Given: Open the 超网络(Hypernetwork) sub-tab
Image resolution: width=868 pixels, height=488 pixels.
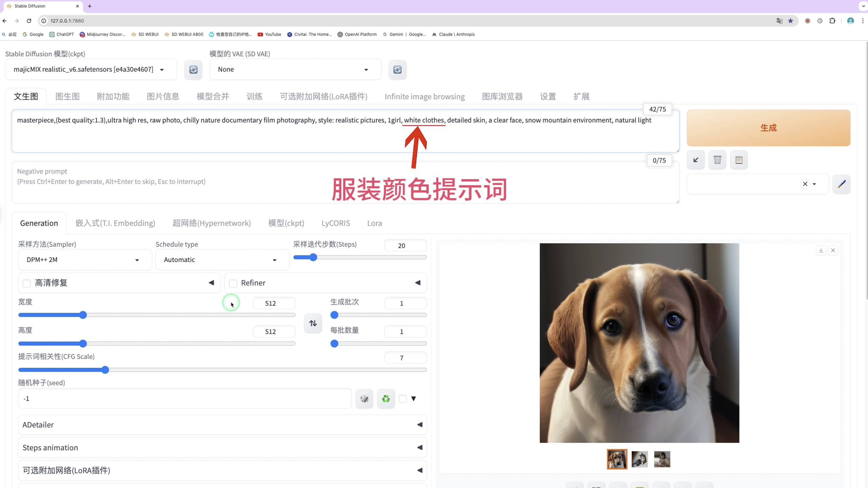Looking at the screenshot, I should point(212,223).
